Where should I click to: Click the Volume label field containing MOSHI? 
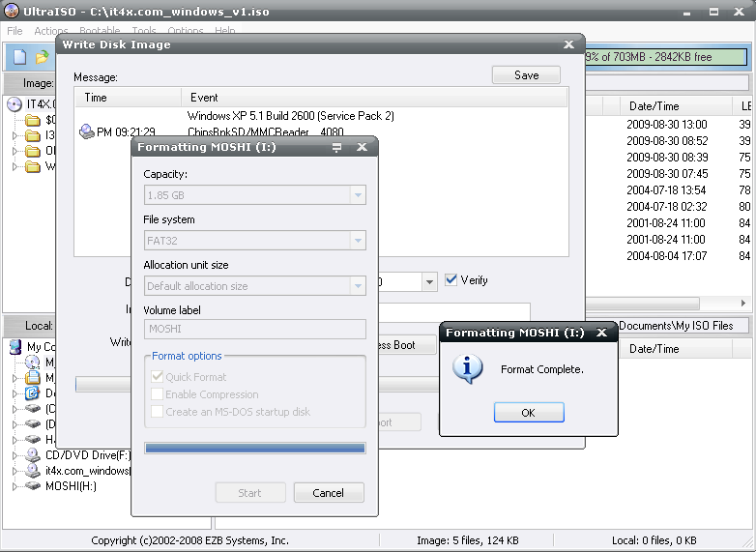254,329
